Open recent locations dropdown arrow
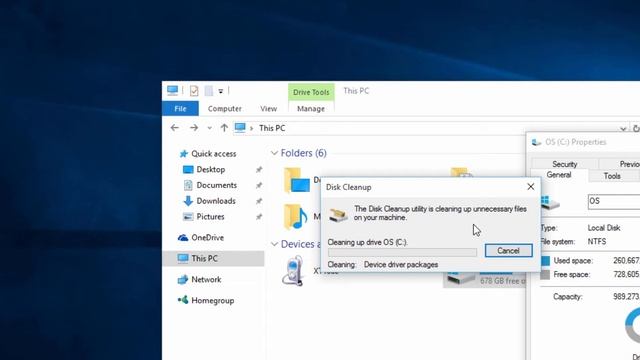This screenshot has height=360, width=640. (209, 128)
